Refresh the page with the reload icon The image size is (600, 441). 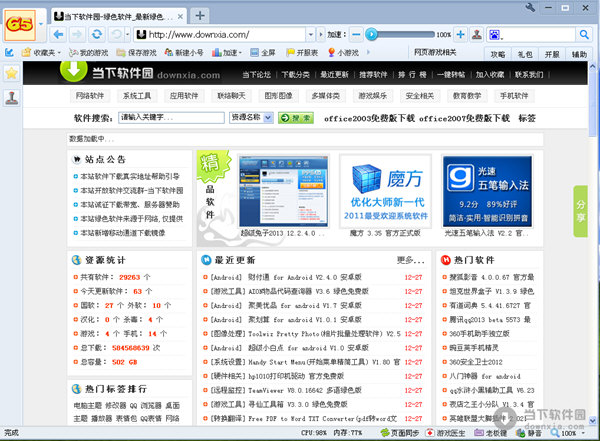click(97, 35)
